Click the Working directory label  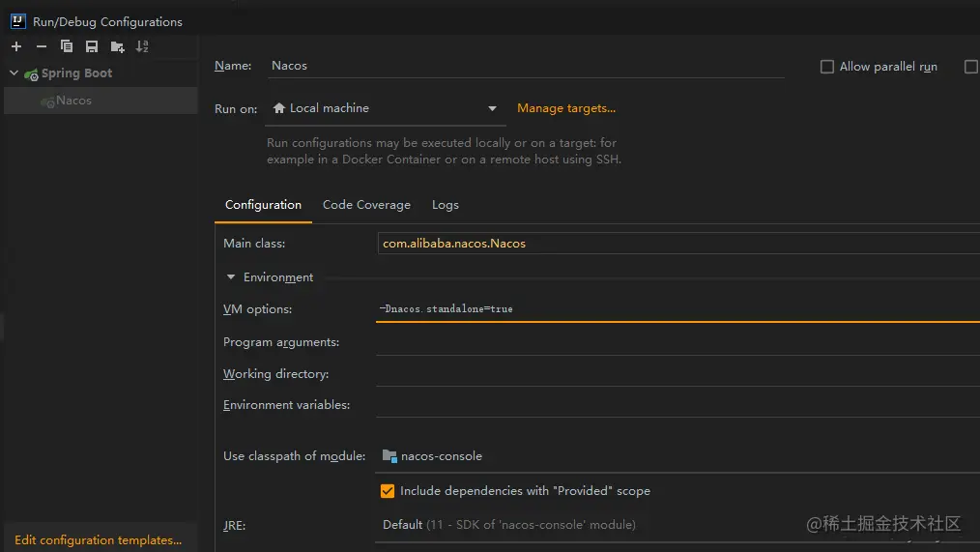(x=275, y=374)
